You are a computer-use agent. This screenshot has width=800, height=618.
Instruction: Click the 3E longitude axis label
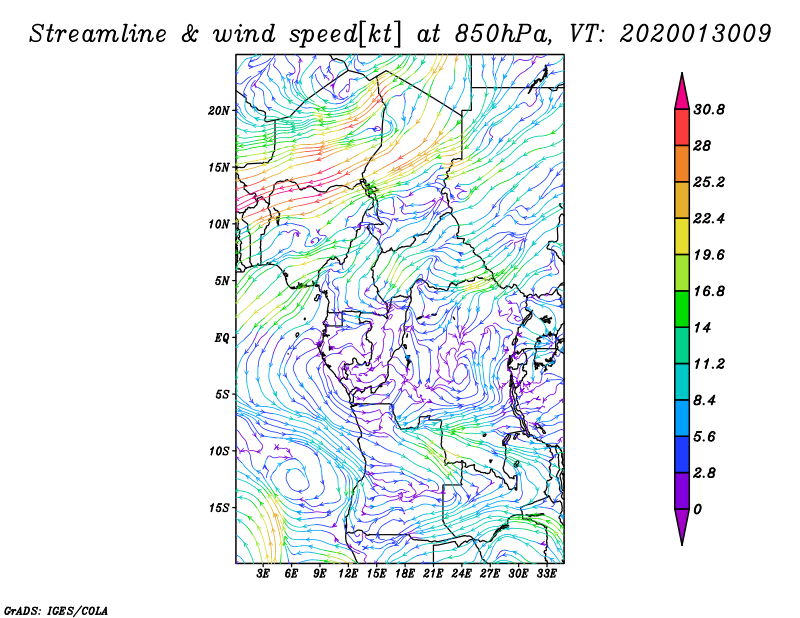[264, 575]
